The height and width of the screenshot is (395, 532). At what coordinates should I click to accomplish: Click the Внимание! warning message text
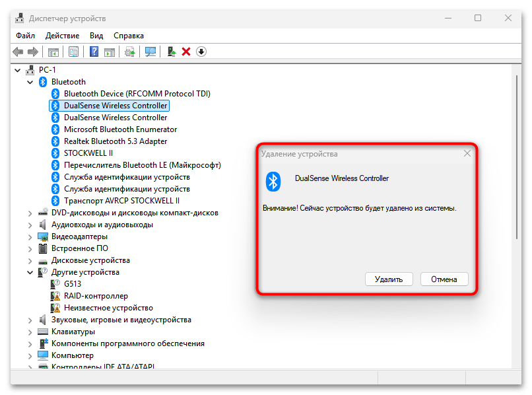[360, 208]
